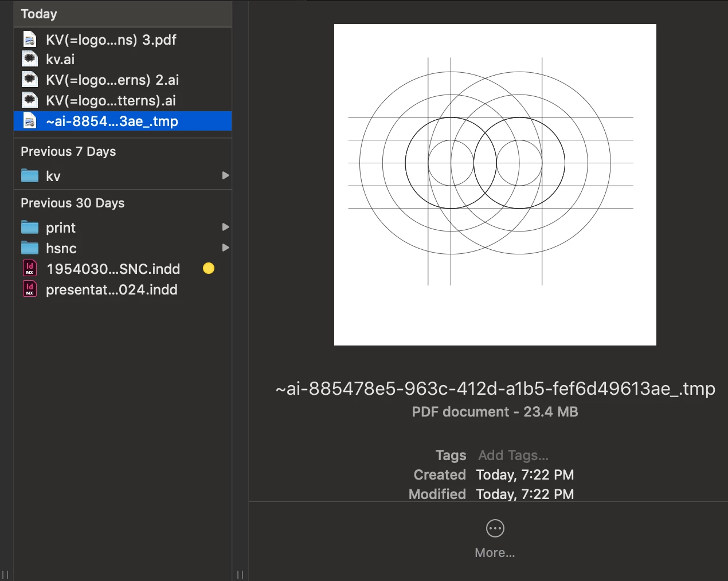Screen dimensions: 728x581
Task: Select file presentat...024.indd
Action: click(x=112, y=289)
